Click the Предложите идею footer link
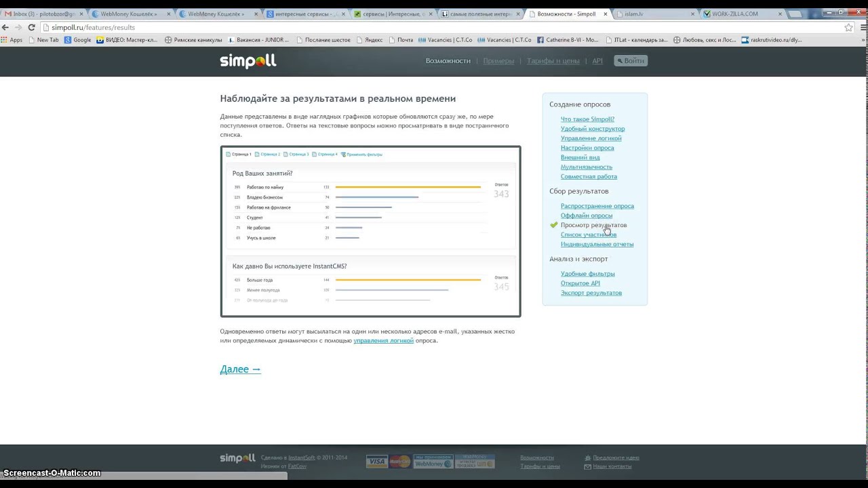Image resolution: width=868 pixels, height=488 pixels. point(616,457)
